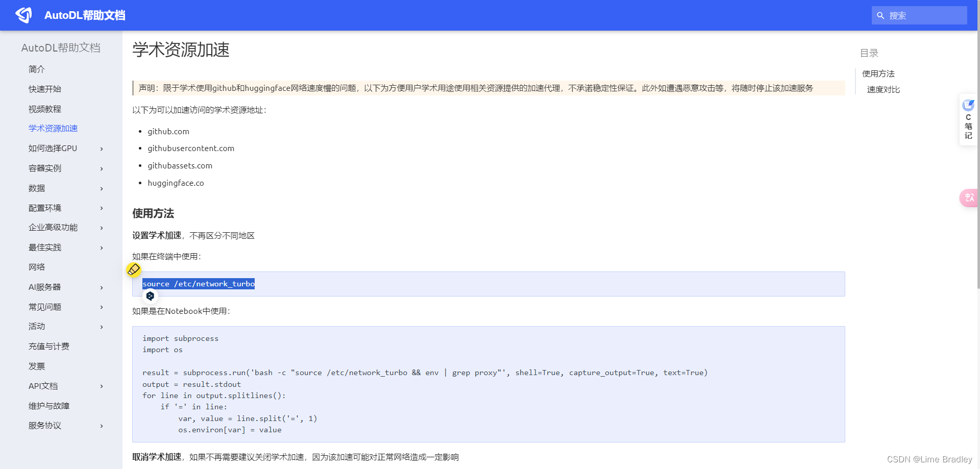
Task: Click the githubusercontent.com list entry
Action: [x=191, y=148]
